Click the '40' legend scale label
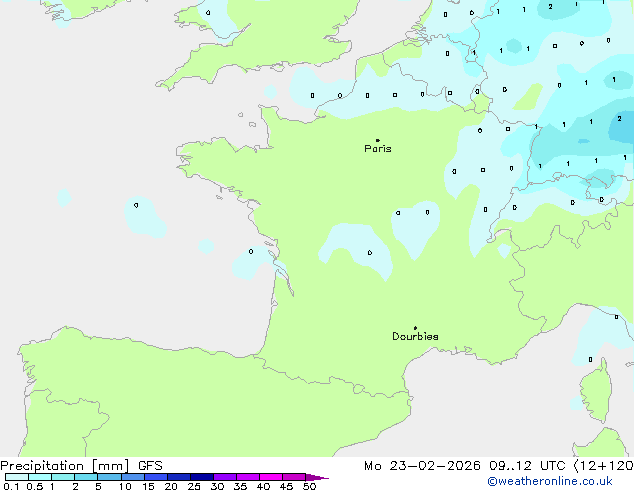634x490 pixels. (x=263, y=486)
